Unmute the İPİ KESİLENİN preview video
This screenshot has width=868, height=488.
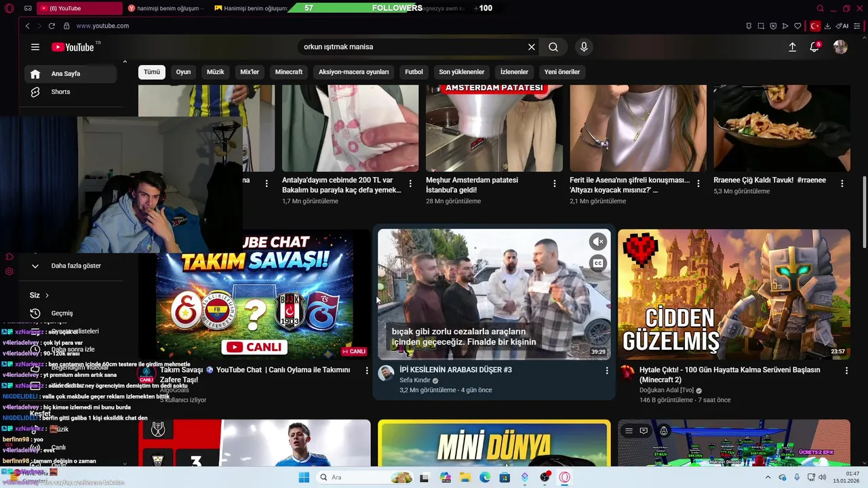click(x=598, y=241)
